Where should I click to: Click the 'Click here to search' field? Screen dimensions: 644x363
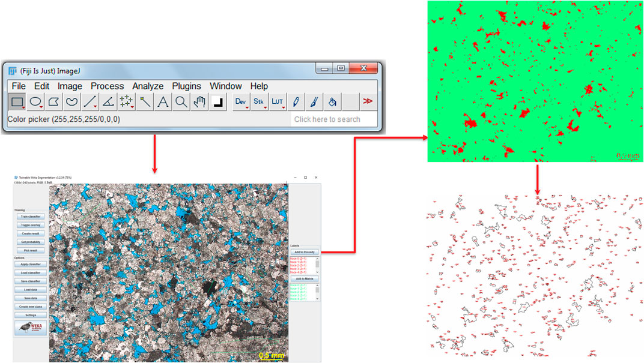point(334,119)
